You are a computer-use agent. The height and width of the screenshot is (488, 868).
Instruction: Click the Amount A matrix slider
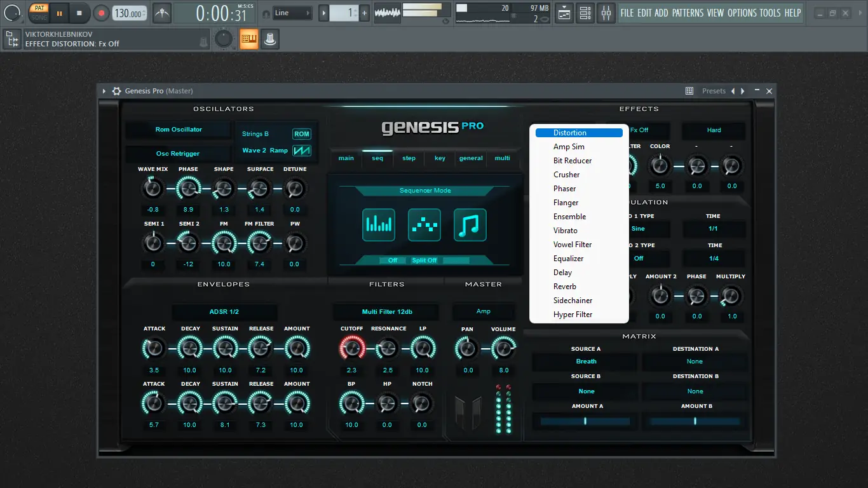click(x=585, y=421)
